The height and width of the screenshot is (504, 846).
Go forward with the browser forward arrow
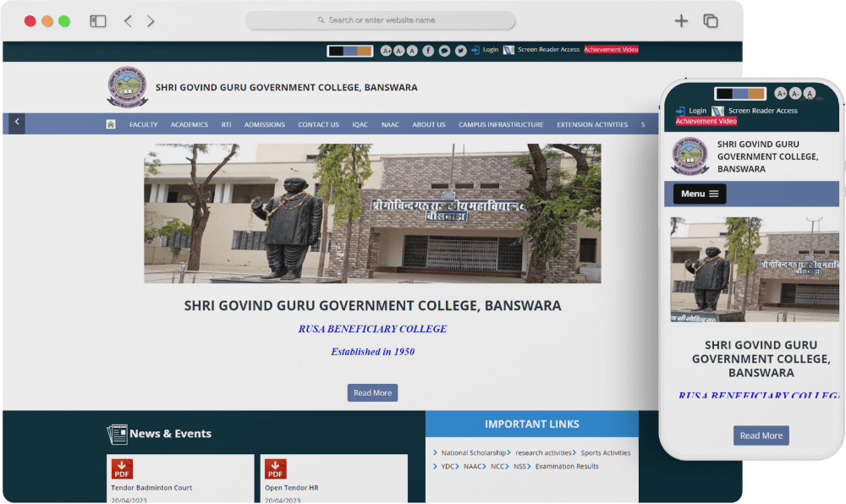coord(151,21)
